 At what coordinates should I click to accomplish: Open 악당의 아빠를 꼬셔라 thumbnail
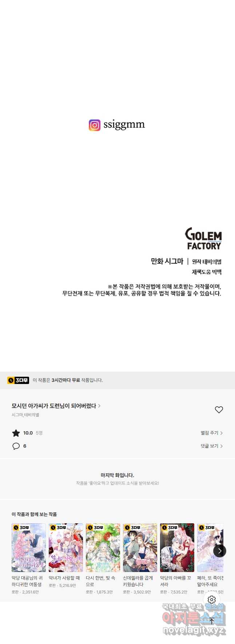click(177, 548)
